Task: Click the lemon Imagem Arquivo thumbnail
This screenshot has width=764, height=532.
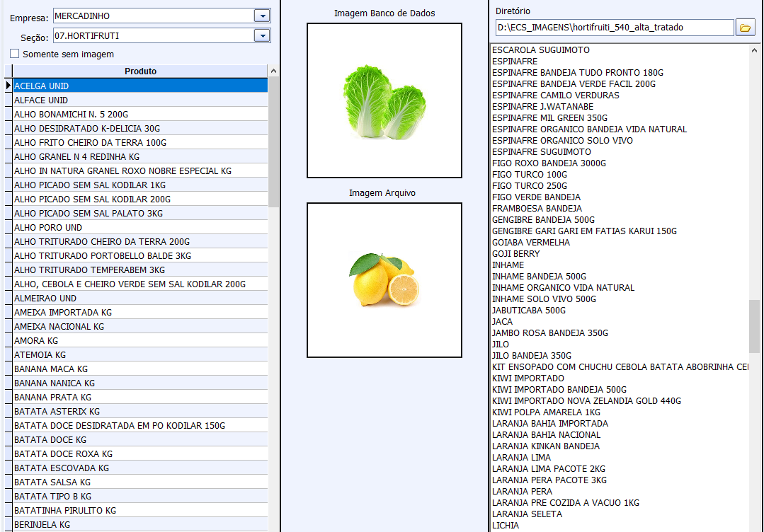Action: pyautogui.click(x=384, y=280)
